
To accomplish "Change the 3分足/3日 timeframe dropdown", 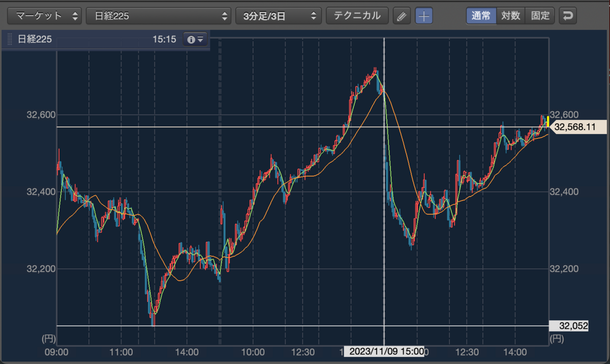I will 279,16.
